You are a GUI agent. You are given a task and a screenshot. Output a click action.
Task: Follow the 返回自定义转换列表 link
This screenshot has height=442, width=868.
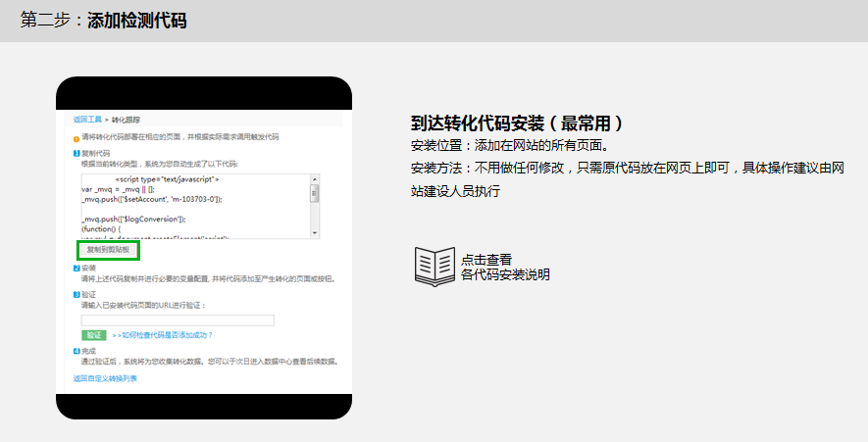[x=105, y=377]
